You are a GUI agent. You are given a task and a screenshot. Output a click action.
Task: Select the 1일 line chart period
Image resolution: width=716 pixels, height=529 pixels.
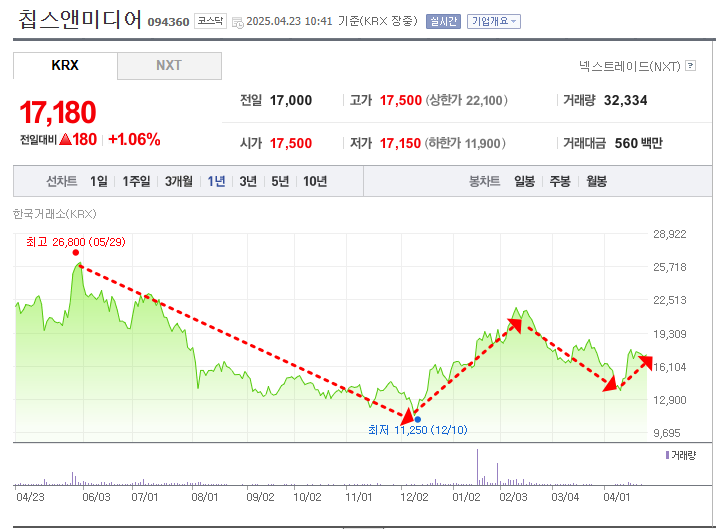[99, 181]
